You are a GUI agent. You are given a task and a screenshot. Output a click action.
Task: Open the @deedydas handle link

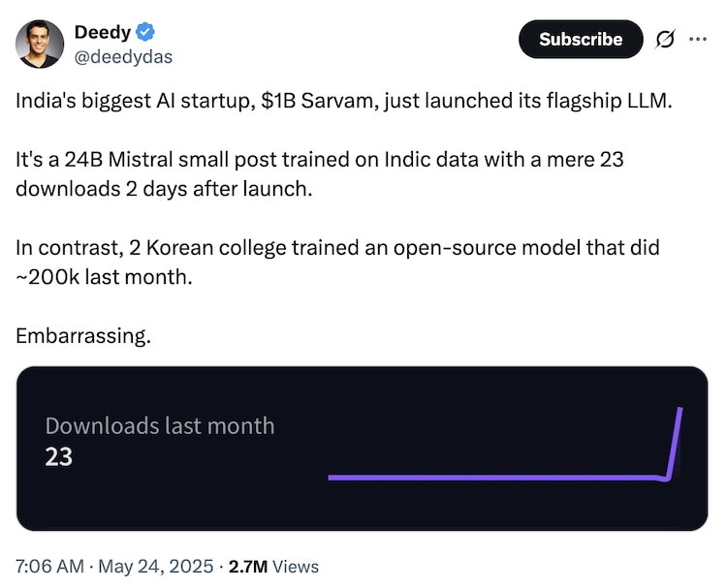pyautogui.click(x=123, y=56)
